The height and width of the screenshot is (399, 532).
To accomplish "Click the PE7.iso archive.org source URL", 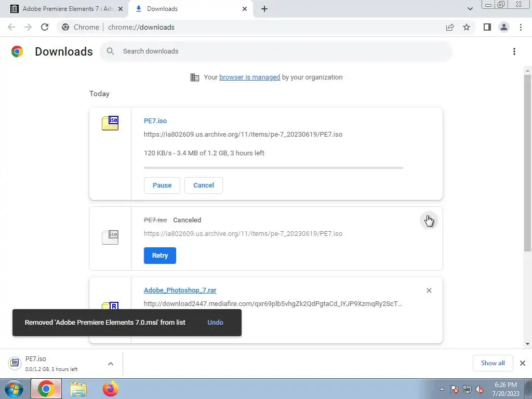I will pyautogui.click(x=243, y=135).
